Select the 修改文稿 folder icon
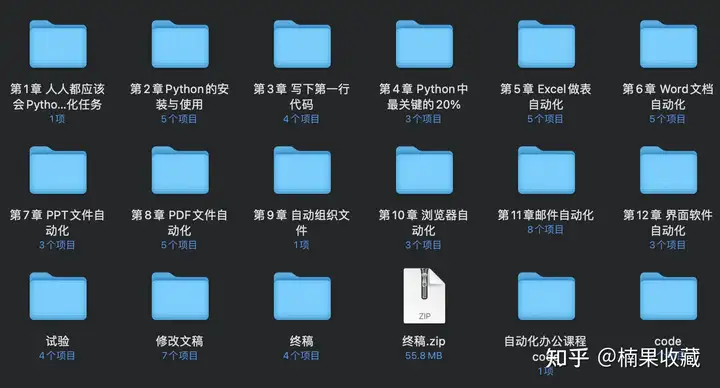Viewport: 720px width, 388px height. tap(180, 296)
